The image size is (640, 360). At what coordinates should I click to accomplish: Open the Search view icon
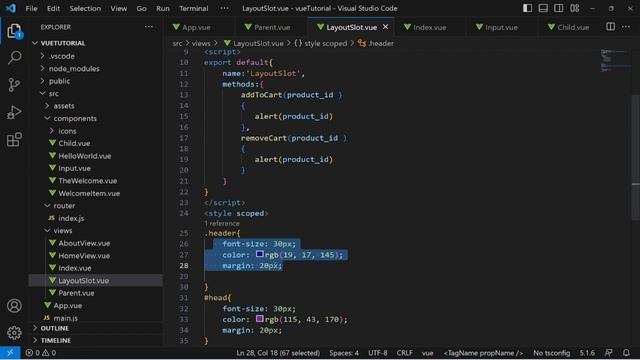[14, 58]
